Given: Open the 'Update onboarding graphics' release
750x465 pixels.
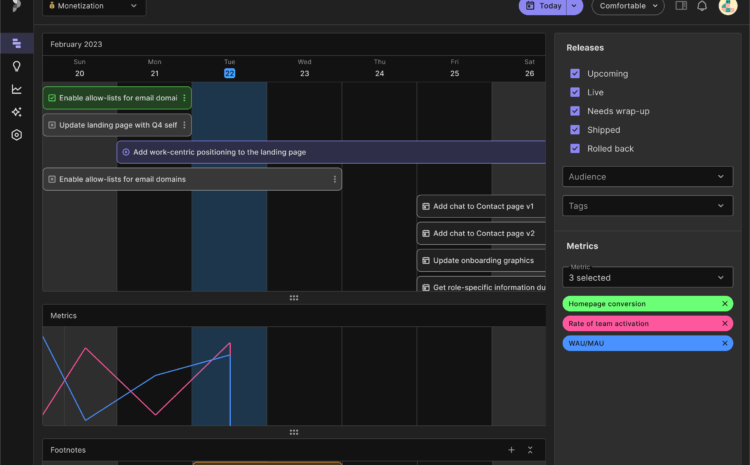Looking at the screenshot, I should (x=481, y=260).
